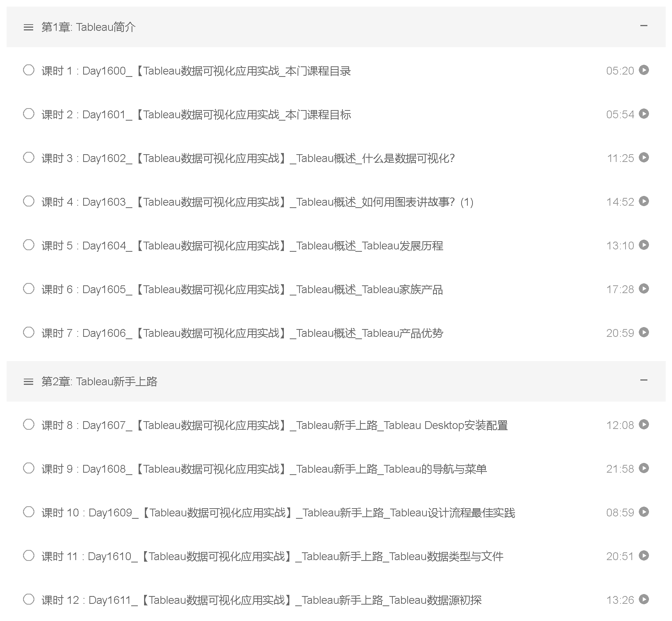672x621 pixels.
Task: Click the 08:59 duration text
Action: 620,512
